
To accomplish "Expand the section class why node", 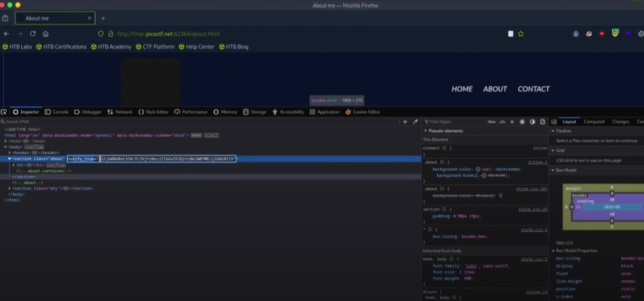I will coord(10,188).
